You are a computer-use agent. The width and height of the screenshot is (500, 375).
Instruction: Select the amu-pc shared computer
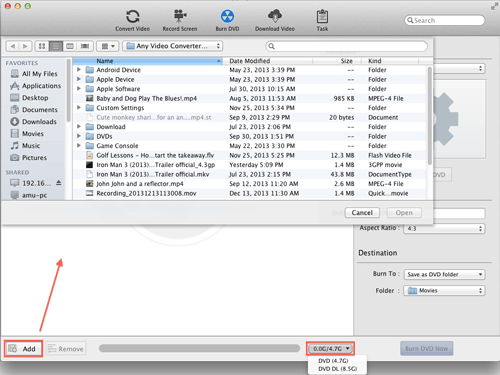click(29, 195)
